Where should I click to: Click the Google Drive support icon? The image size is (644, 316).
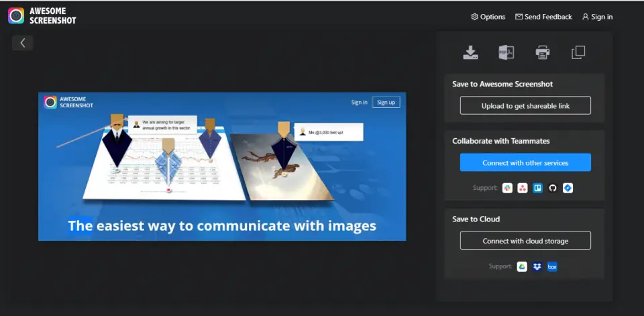point(522,267)
